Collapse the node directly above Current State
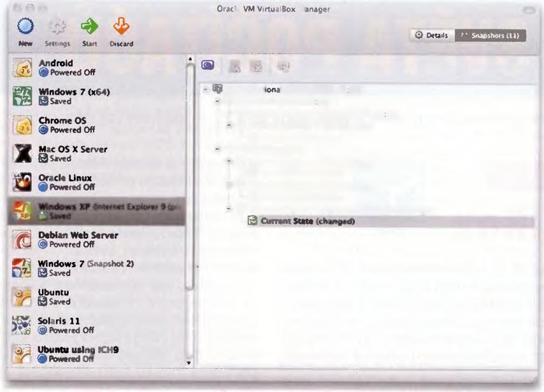Image resolution: width=544 pixels, height=392 pixels. coord(228,208)
